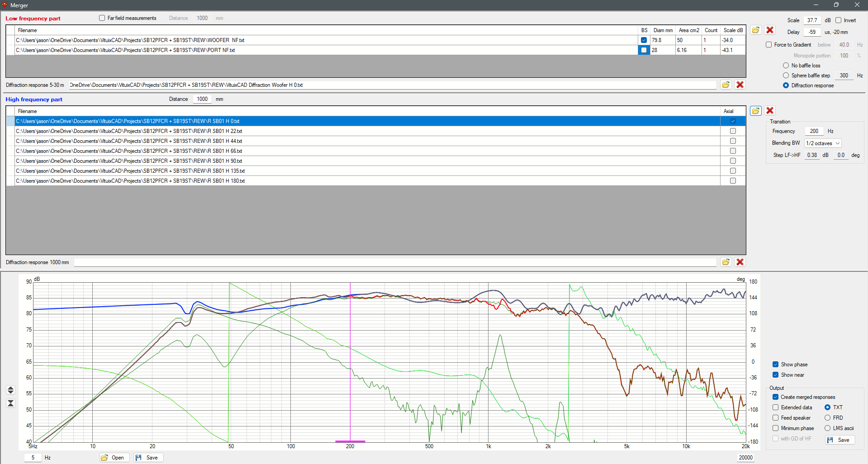Toggle Show near checkbox
Viewport: 868px width, 464px height.
[775, 375]
